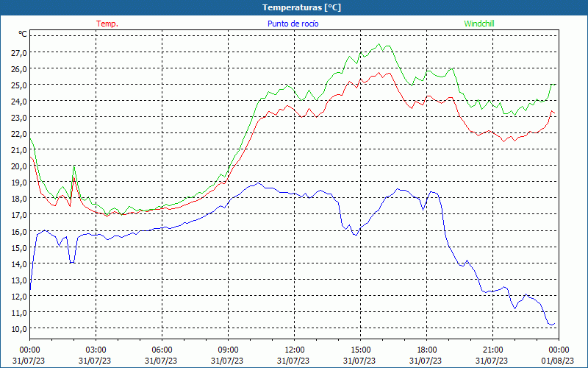
Task: Click the 12,0 y-axis value
Action: 19,296
